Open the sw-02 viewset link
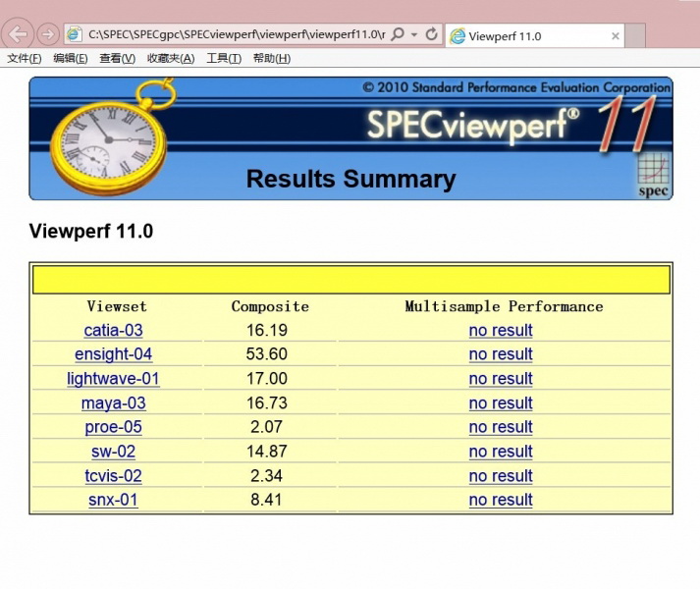 113,452
